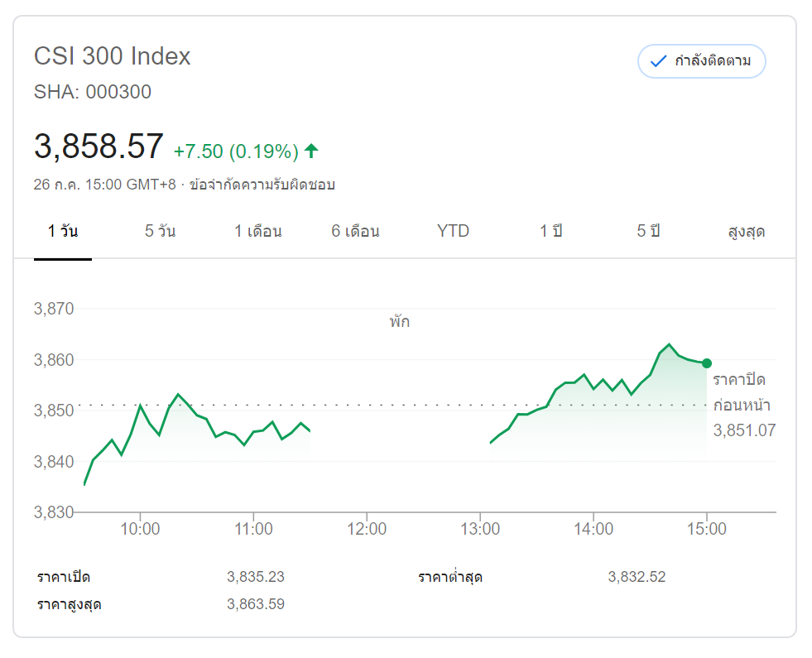The width and height of the screenshot is (812, 658).
Task: Open the 1 เดือน range tab
Action: tap(258, 232)
